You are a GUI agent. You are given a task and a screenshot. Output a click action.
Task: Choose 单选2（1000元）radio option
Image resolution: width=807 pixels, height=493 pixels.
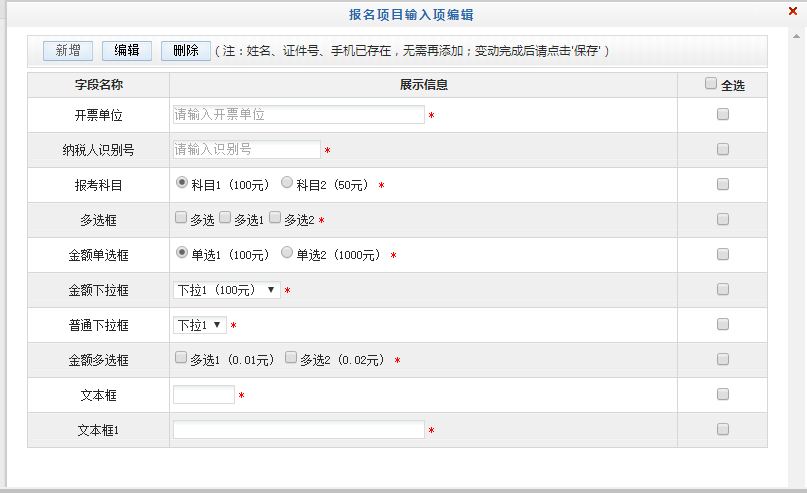287,253
